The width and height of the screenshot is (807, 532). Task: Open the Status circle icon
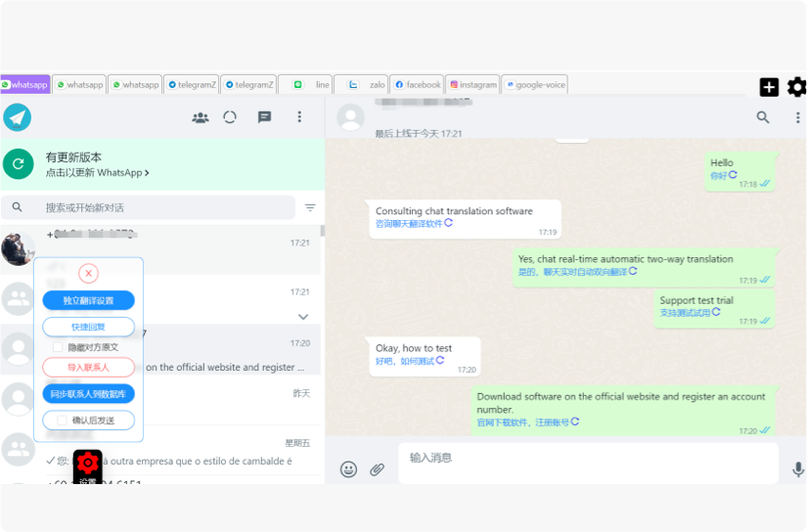230,117
